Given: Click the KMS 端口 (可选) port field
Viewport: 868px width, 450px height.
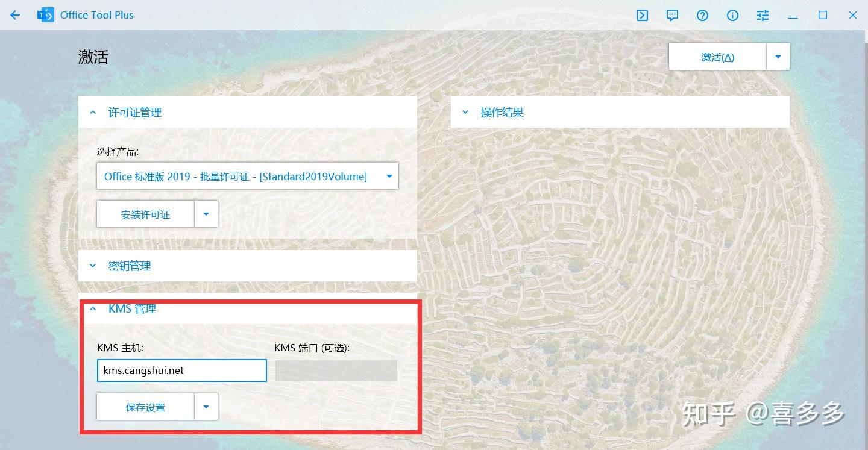Looking at the screenshot, I should (x=336, y=370).
